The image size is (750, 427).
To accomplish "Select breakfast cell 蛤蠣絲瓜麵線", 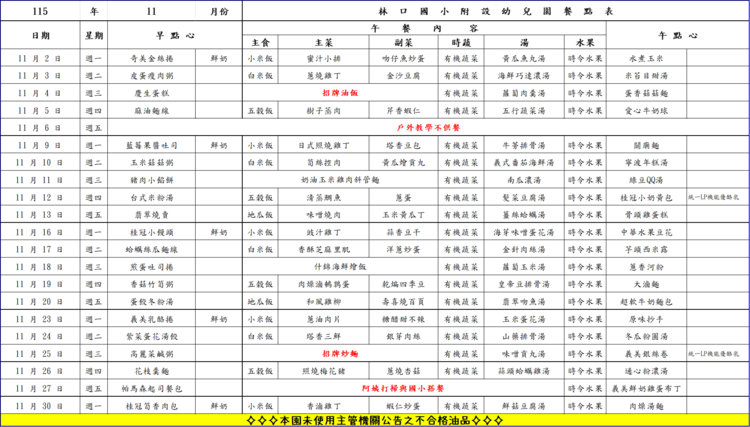I will click(152, 249).
